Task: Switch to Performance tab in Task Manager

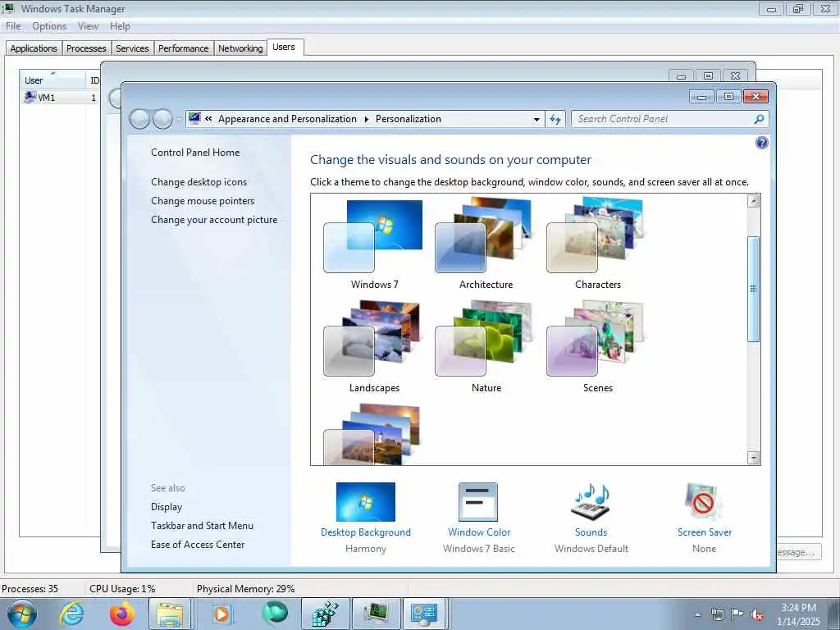Action: coord(183,48)
